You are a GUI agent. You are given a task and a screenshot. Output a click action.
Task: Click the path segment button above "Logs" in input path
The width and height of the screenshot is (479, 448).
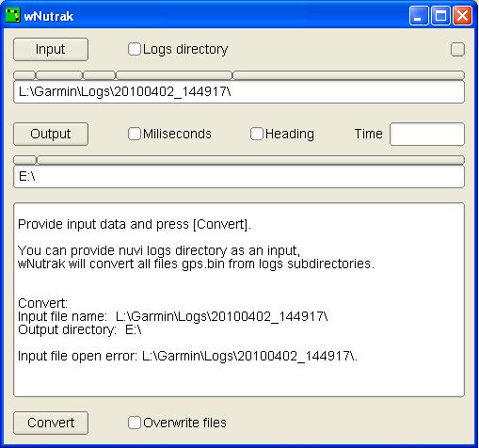[x=99, y=75]
